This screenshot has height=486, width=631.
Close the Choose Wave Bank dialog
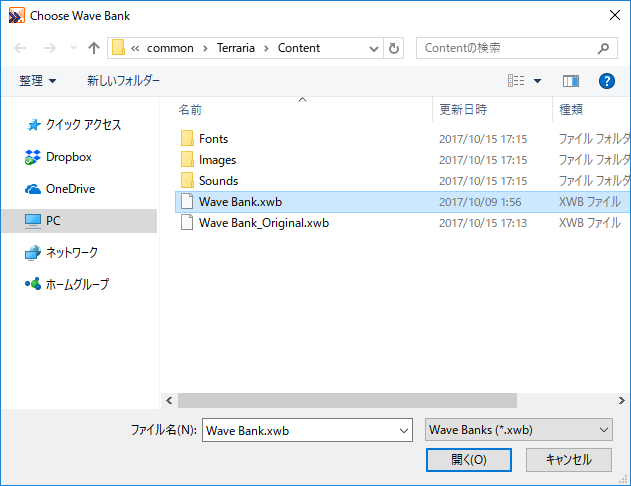[615, 16]
